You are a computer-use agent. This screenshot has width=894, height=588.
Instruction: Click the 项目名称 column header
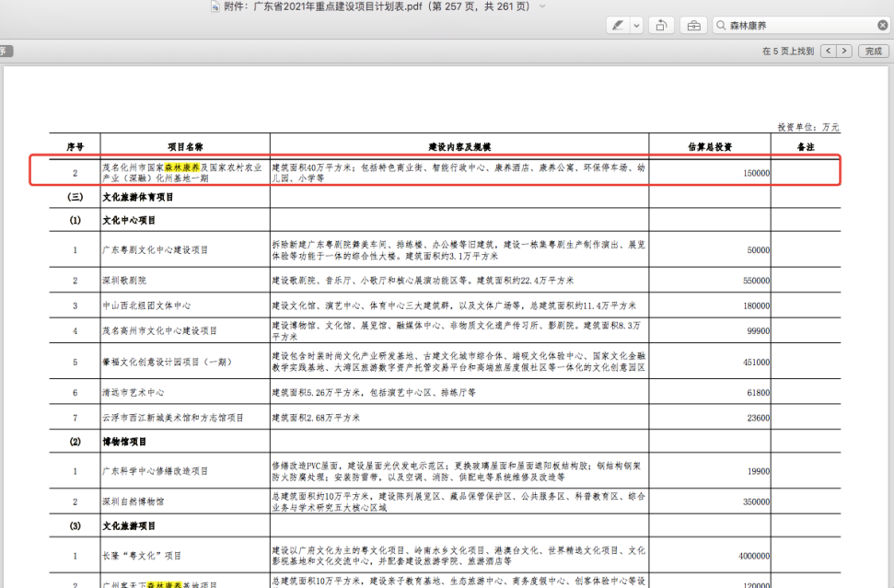(x=185, y=147)
